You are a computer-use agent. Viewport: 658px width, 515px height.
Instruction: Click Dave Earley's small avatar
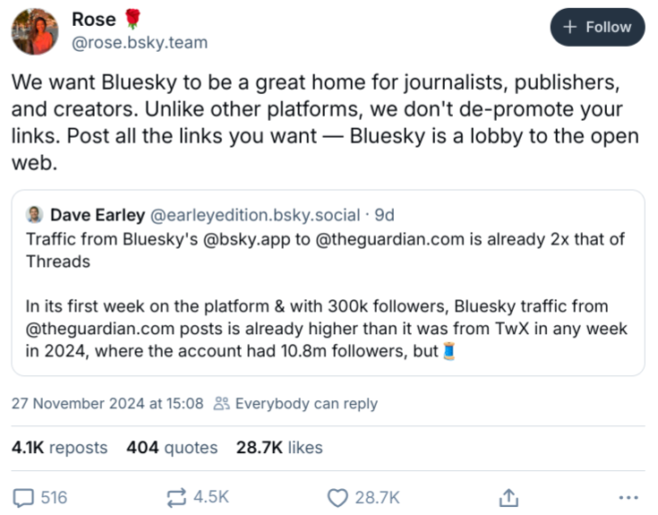pos(33,215)
